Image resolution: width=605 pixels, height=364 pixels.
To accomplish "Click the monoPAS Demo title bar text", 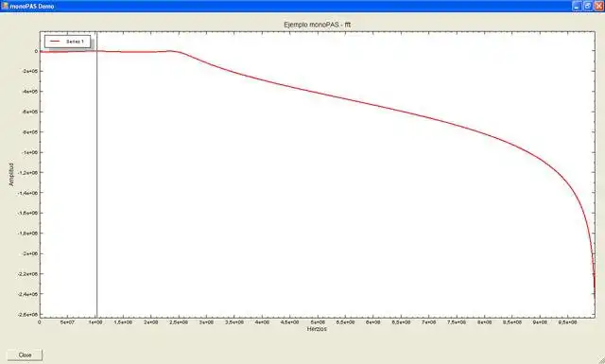I will (x=31, y=7).
